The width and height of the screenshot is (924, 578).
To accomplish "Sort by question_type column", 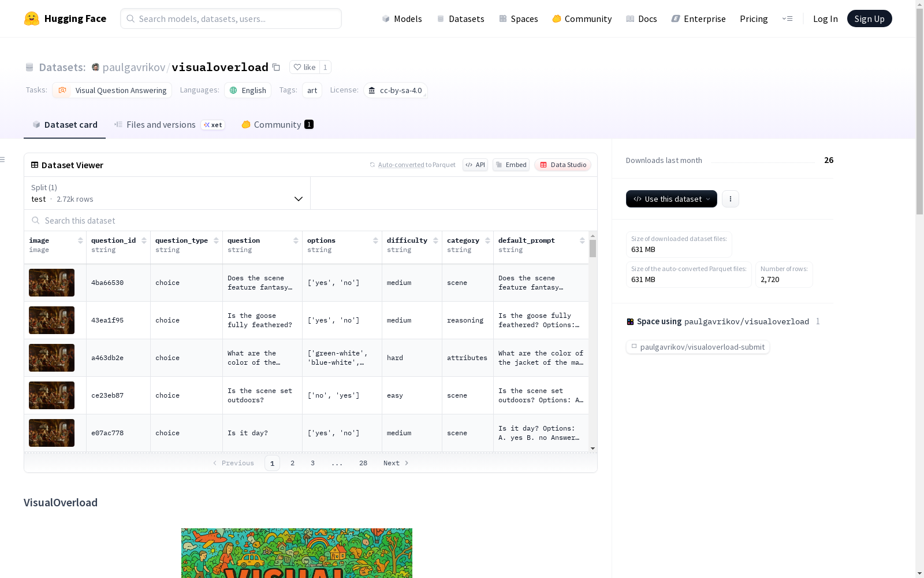I will 216,240.
